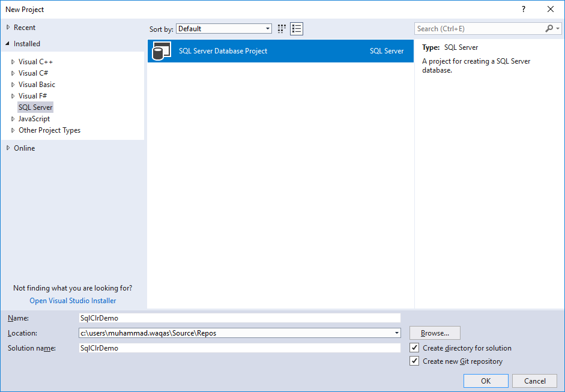Screen dimensions: 565x392
Task: Close the New Project dialog
Action: coord(551,10)
